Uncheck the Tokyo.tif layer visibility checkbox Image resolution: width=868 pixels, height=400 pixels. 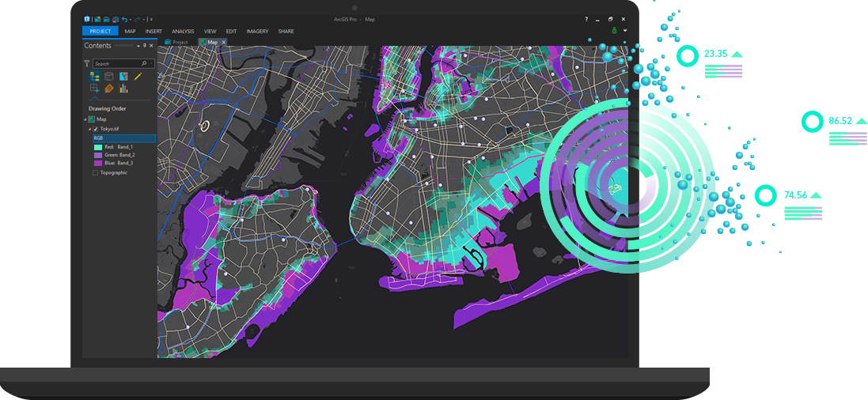[x=95, y=129]
